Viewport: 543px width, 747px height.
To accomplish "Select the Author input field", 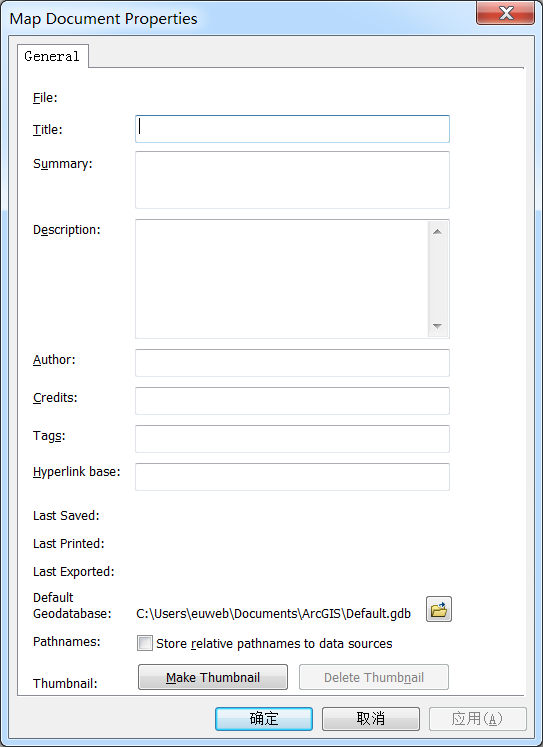I will click(x=292, y=363).
